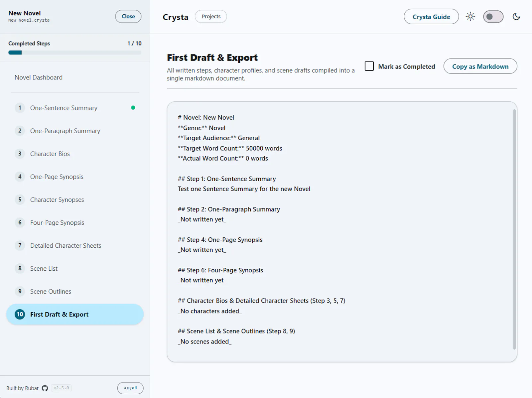
Task: Click the v2.5.0 version badge
Action: [62, 388]
